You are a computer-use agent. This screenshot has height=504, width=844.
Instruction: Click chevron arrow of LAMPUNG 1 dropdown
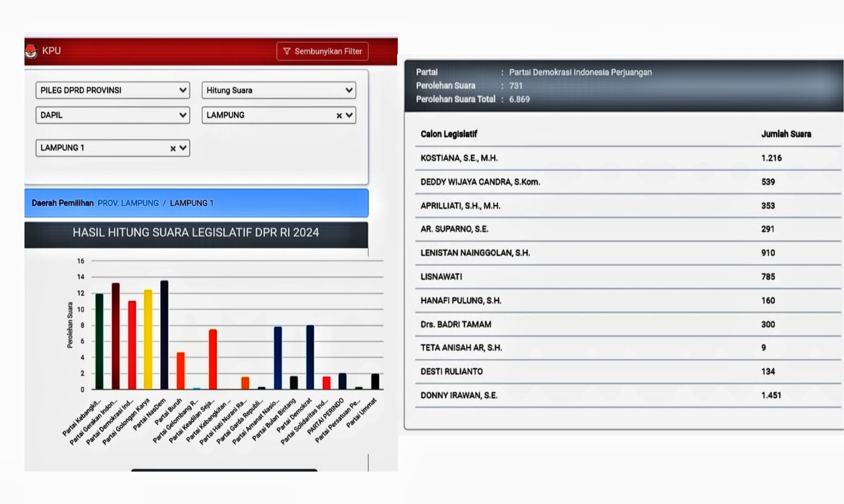point(183,148)
